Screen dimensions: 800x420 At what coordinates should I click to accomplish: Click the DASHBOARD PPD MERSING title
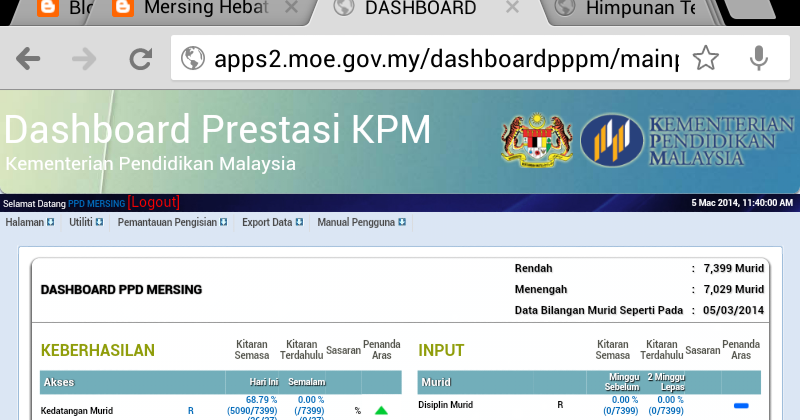click(x=121, y=290)
